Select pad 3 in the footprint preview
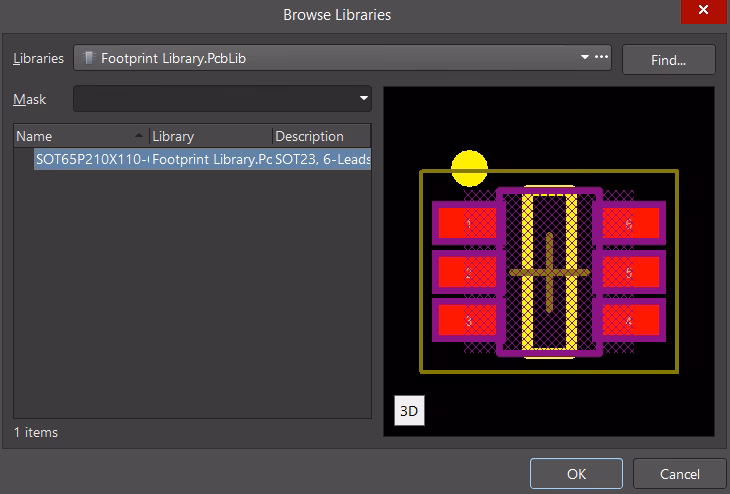 tap(468, 321)
